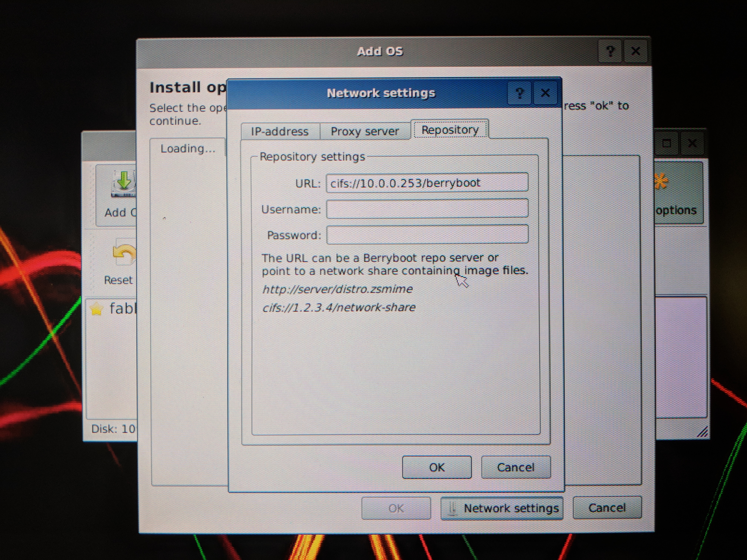Click the Add OS dialog help question mark

610,51
